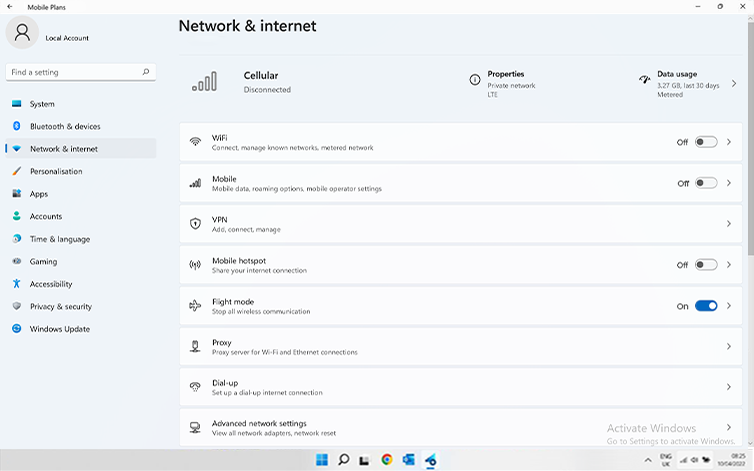Click the Cellular signal bars icon
Image resolution: width=754 pixels, height=471 pixels.
coord(204,82)
